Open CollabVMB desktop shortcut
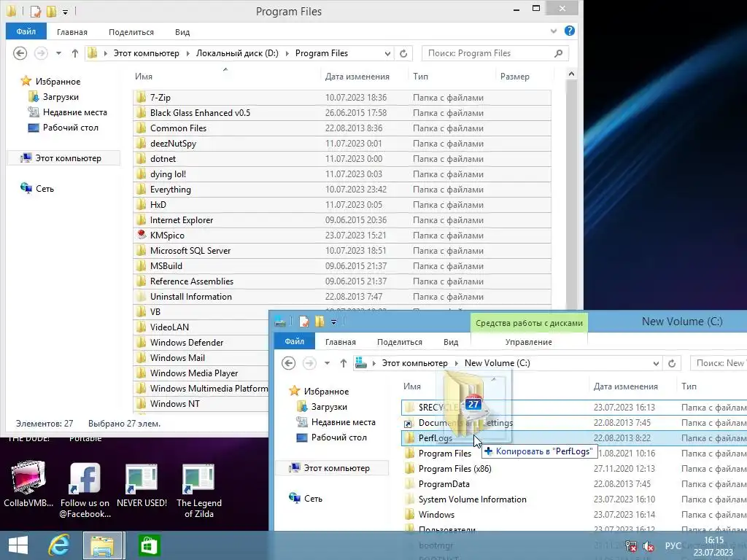Screen dimensions: 747x560 [28, 484]
